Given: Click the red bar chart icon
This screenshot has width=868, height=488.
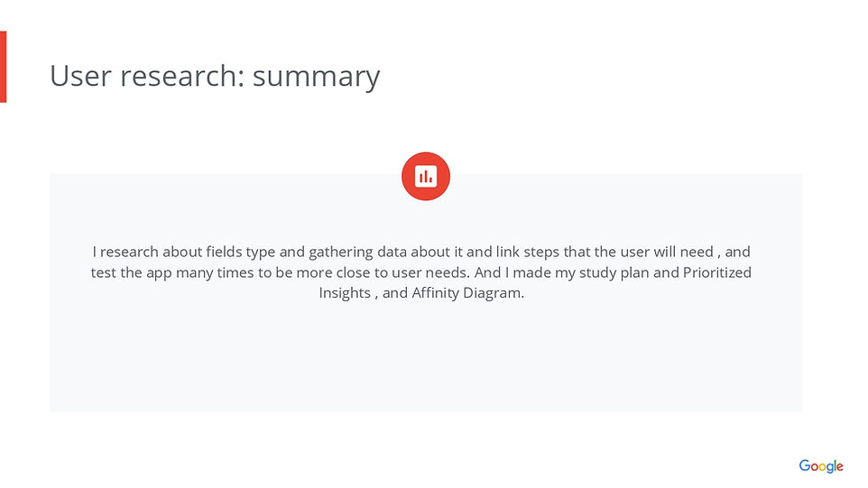Looking at the screenshot, I should (x=425, y=177).
